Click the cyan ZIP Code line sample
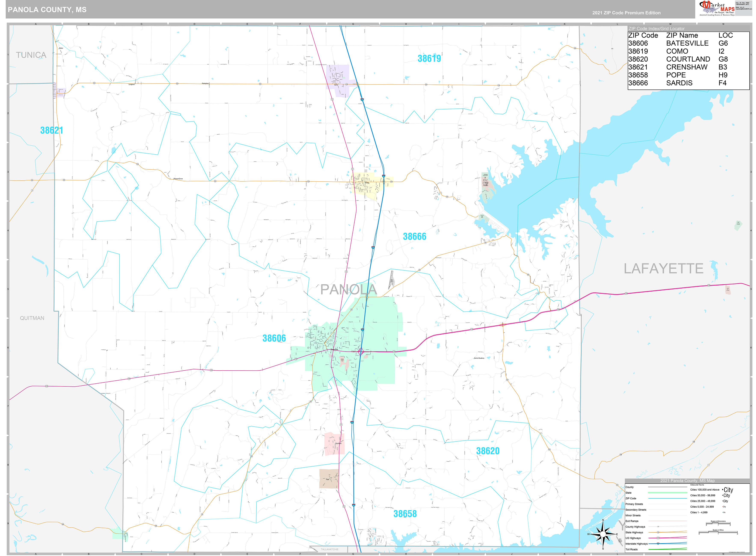 [667, 498]
